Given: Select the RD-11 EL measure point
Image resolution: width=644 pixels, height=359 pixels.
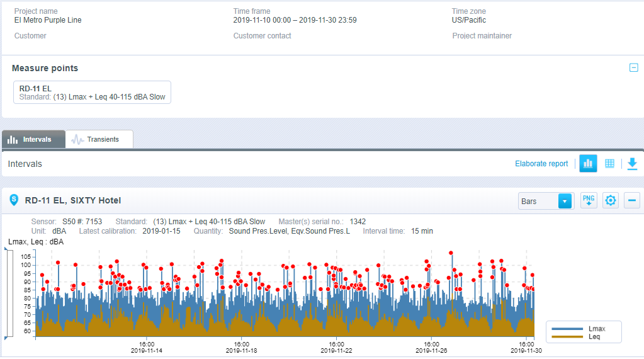Looking at the screenshot, I should point(92,93).
